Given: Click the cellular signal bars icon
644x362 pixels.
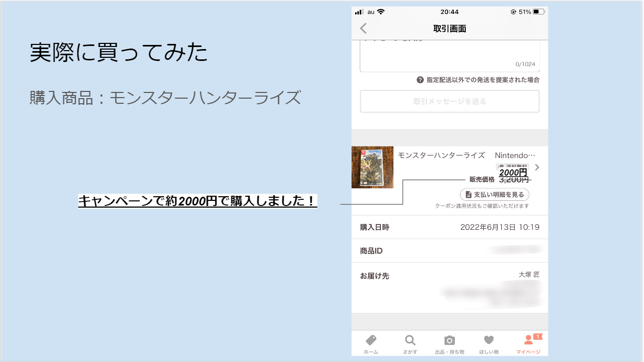Looking at the screenshot, I should [x=359, y=11].
